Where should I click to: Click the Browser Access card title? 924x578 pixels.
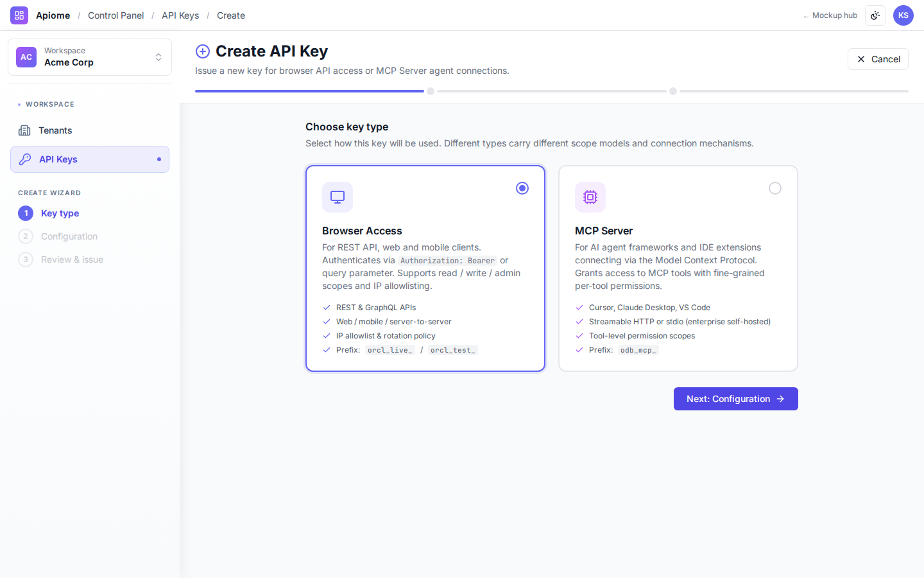(362, 231)
